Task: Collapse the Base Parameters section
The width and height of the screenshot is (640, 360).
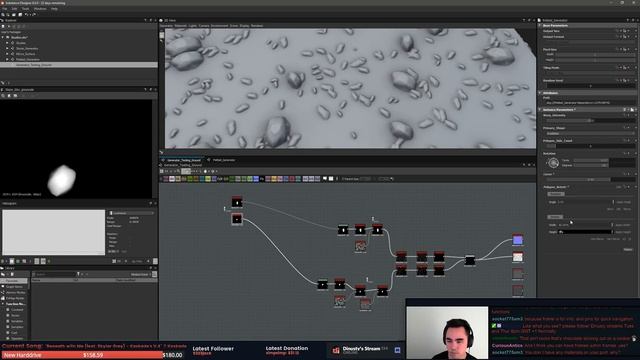Action: [x=540, y=25]
